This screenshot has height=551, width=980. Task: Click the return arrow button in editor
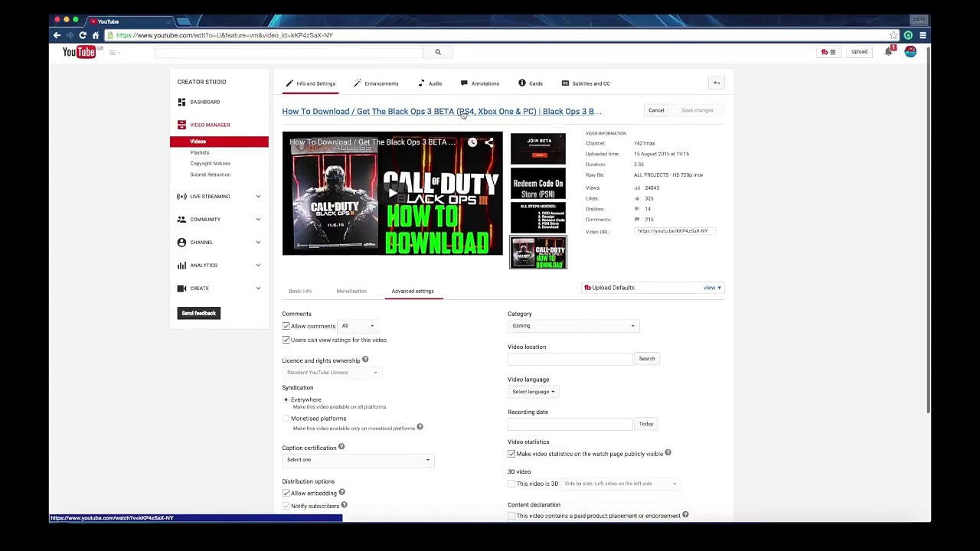[x=717, y=83]
